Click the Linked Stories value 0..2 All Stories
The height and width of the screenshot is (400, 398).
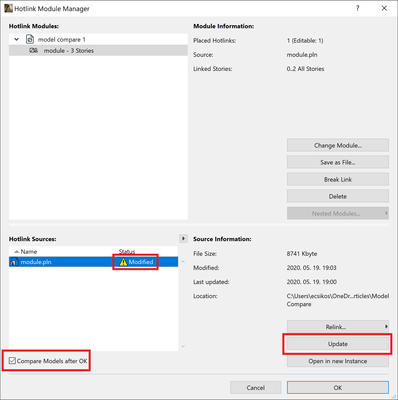click(x=305, y=69)
